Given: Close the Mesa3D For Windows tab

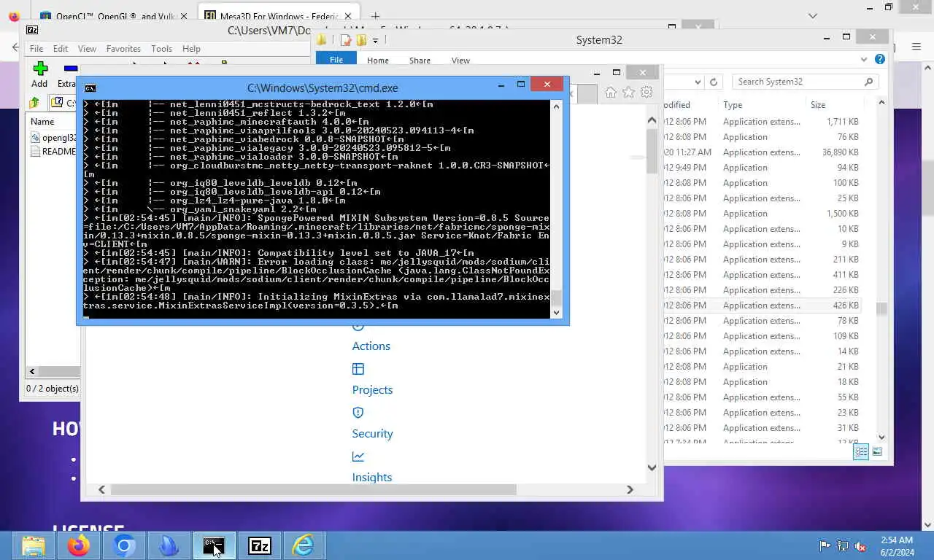Looking at the screenshot, I should [347, 15].
